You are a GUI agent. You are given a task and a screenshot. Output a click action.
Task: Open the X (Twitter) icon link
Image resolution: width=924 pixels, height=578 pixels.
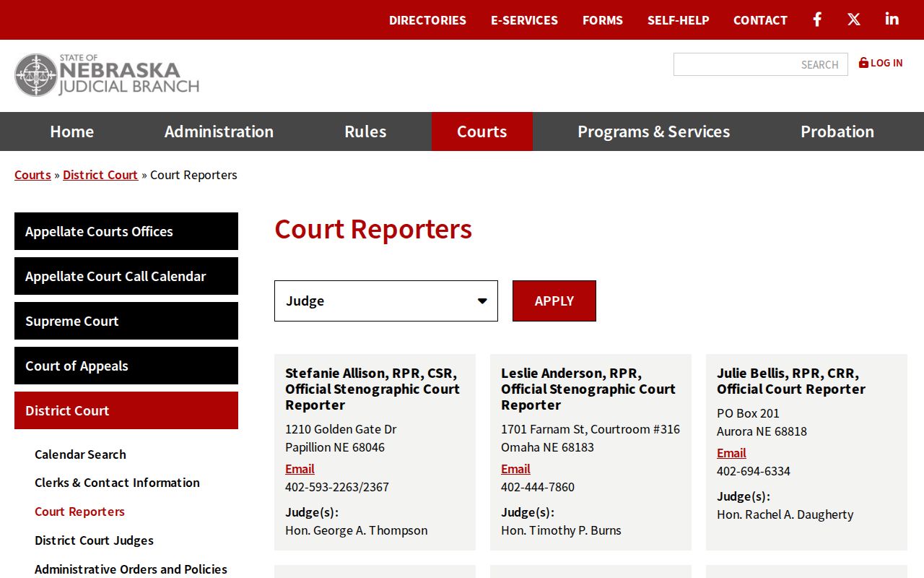(x=854, y=20)
